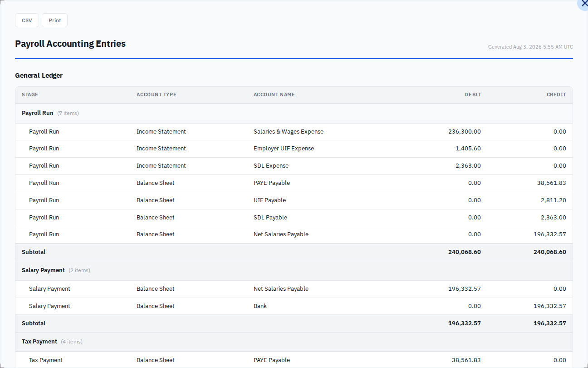Close the Payroll Accounting Entries dialog
The width and height of the screenshot is (588, 368).
[x=584, y=4]
